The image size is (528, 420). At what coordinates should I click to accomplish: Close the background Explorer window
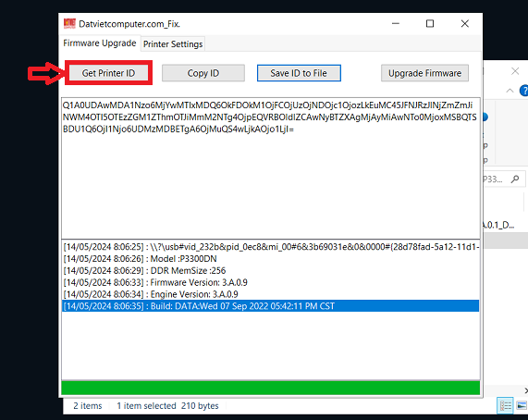coord(515,71)
